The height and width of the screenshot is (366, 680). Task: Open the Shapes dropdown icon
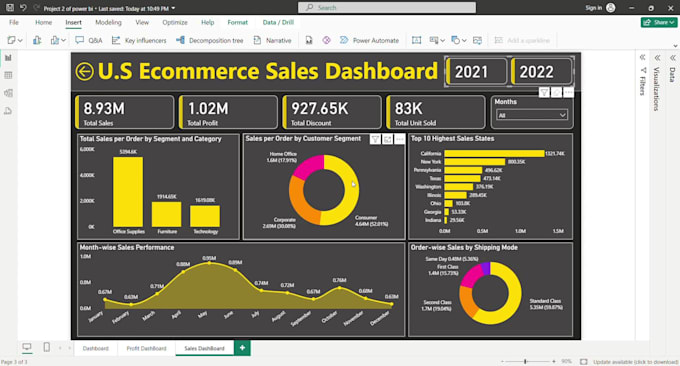(x=458, y=40)
